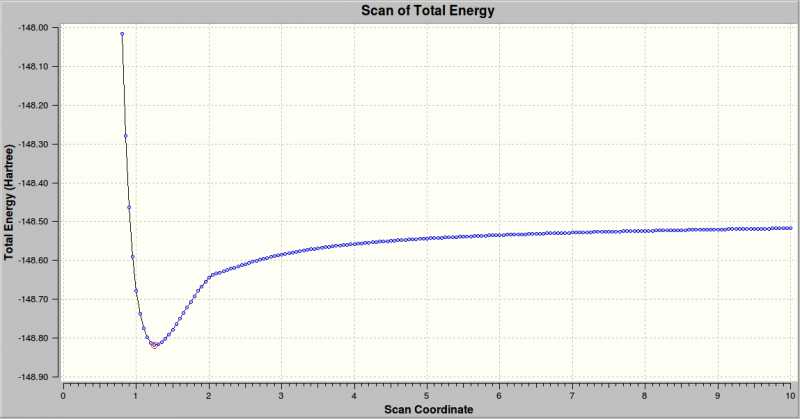This screenshot has height=419, width=800.
Task: Click the -148.20 y-axis tick label
Action: tap(33, 106)
